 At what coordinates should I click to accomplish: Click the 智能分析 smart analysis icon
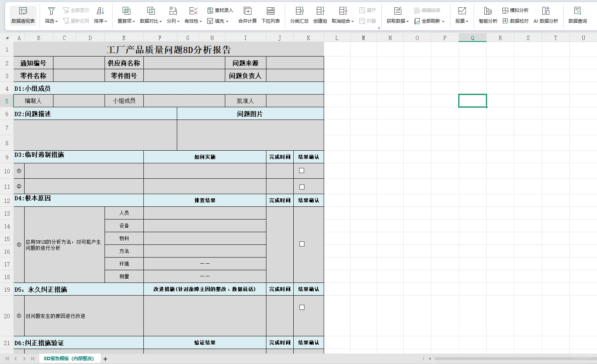point(488,11)
